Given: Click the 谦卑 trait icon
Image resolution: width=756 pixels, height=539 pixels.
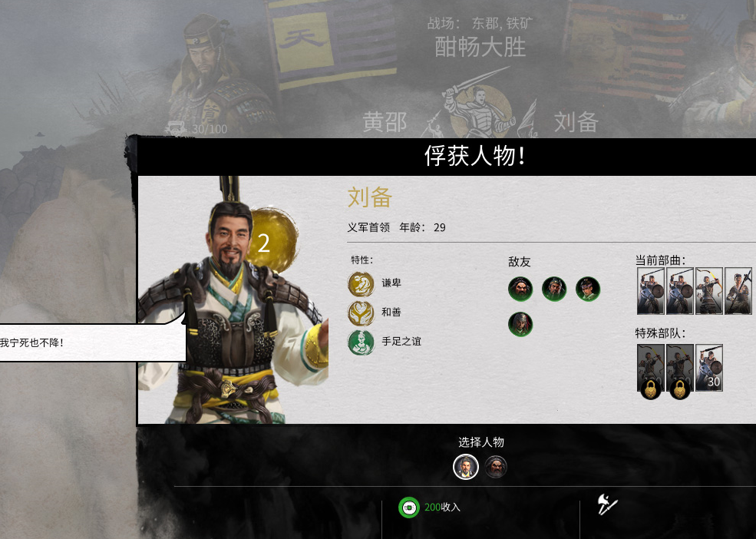Looking at the screenshot, I should [361, 284].
